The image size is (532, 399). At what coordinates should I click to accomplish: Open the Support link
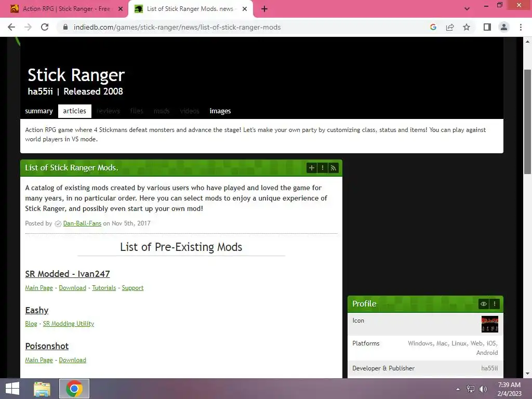[x=132, y=288]
